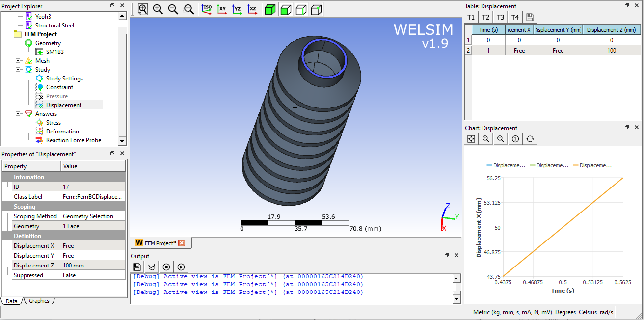Collapse the FEM Project tree node
This screenshot has width=644, height=320.
(7, 34)
